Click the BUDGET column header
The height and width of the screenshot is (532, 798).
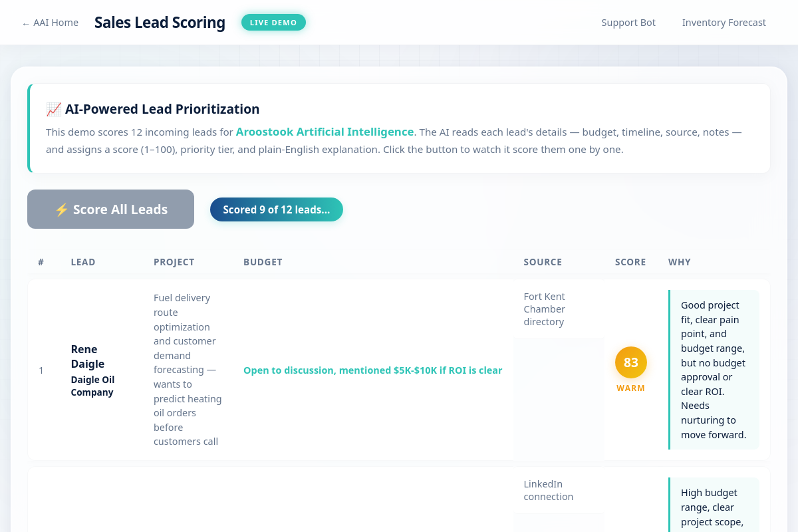[263, 262]
